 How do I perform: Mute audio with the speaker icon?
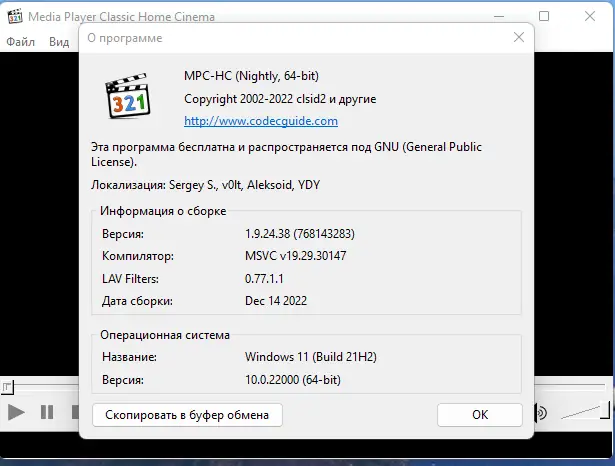click(x=540, y=413)
